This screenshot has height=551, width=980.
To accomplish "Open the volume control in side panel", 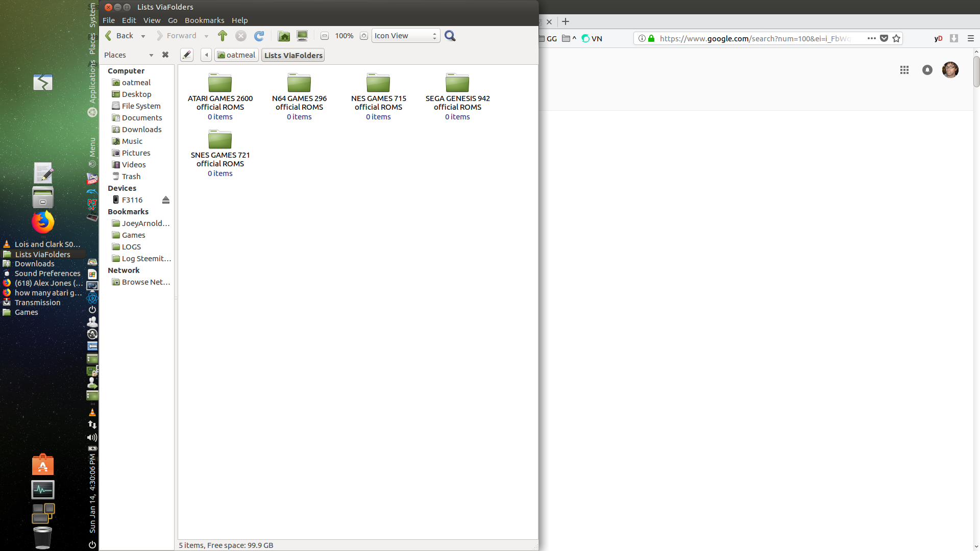I will pyautogui.click(x=92, y=437).
